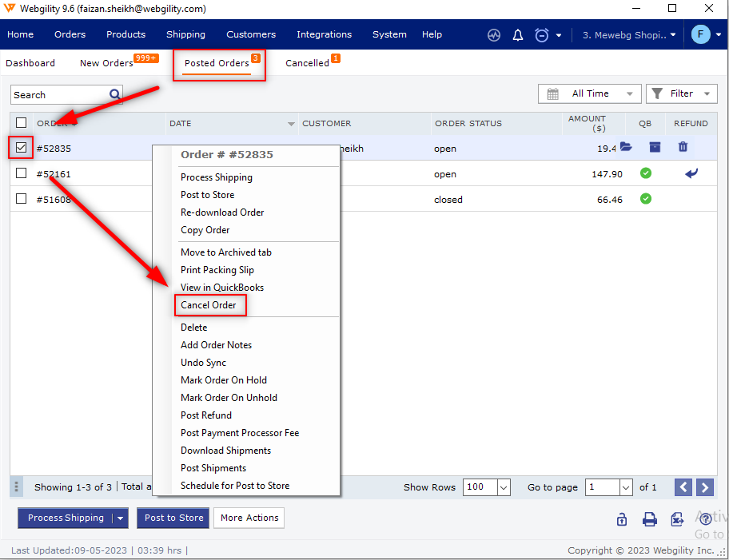Expand the scheduler dropdown arrow
The image size is (729, 560).
pyautogui.click(x=559, y=35)
